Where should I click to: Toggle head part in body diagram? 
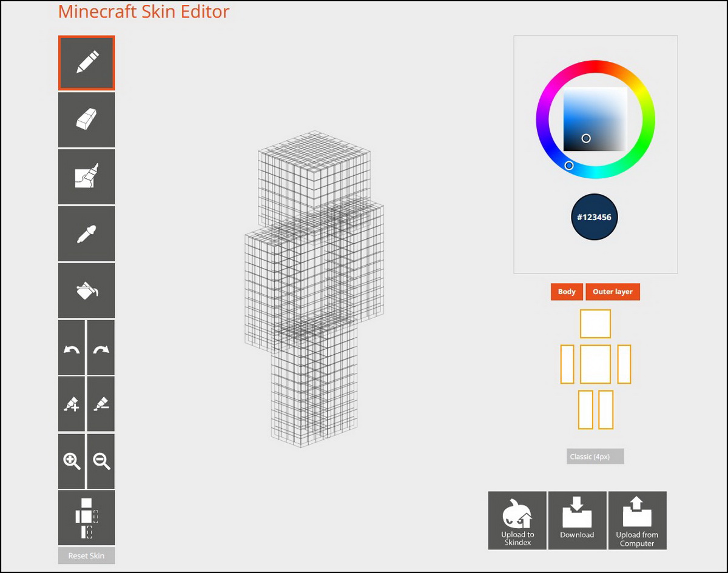coord(595,324)
